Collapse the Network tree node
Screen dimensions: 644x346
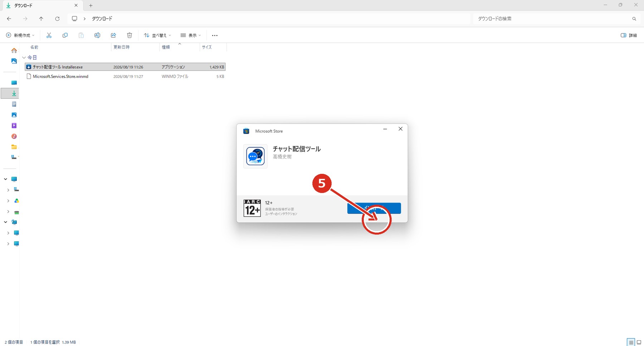click(6, 222)
